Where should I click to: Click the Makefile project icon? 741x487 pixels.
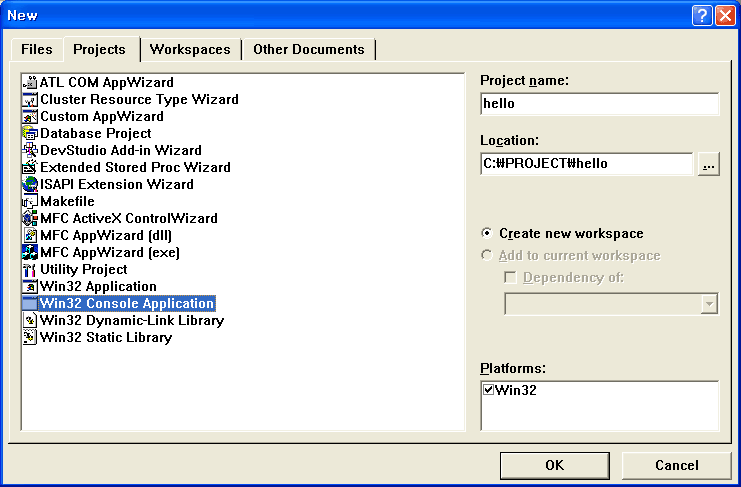tap(30, 202)
